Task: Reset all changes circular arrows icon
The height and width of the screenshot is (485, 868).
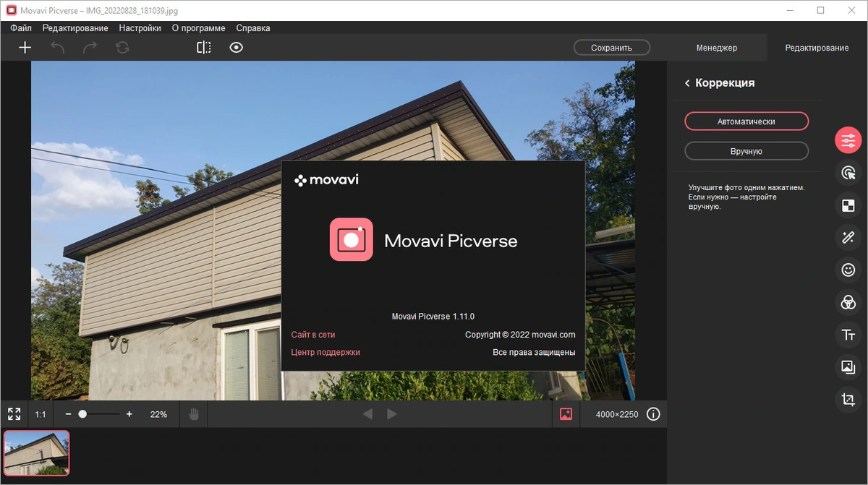Action: click(122, 48)
